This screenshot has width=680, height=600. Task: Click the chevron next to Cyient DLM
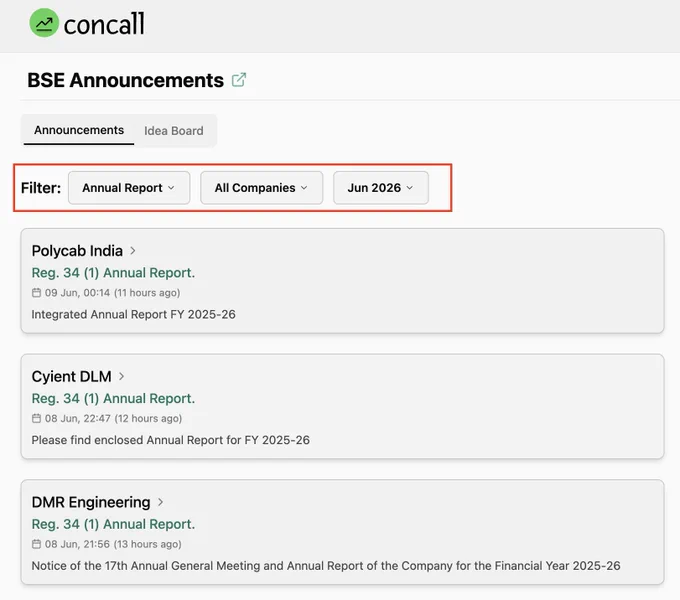tap(121, 376)
